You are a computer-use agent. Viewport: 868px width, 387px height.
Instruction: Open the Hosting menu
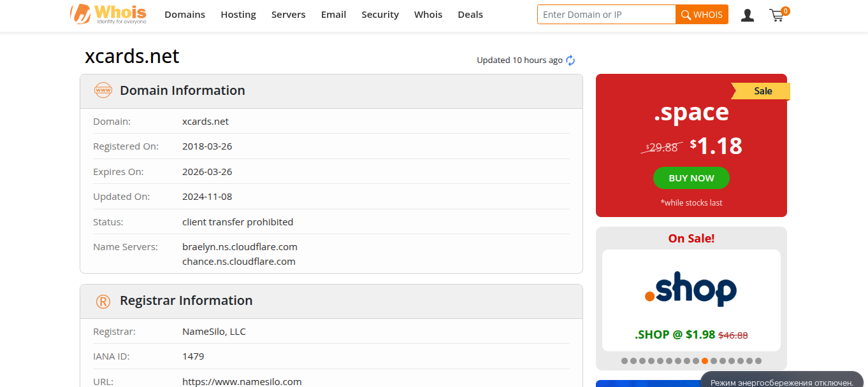(238, 15)
